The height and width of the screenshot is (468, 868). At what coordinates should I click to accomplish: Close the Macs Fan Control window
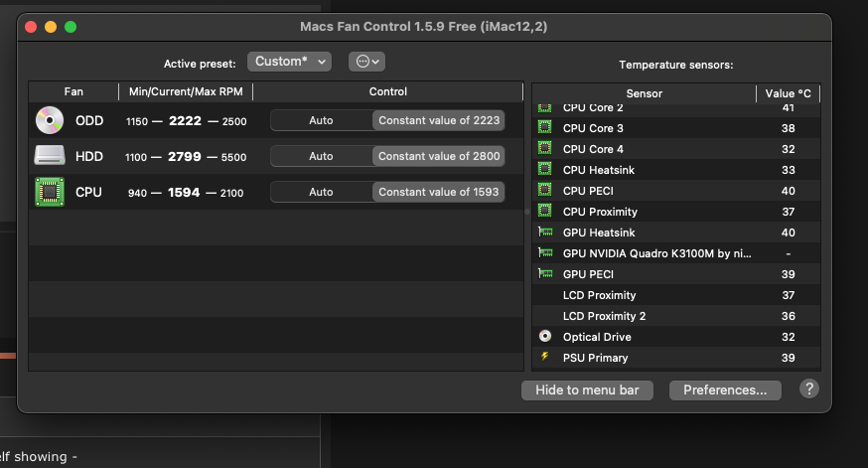pos(31,27)
